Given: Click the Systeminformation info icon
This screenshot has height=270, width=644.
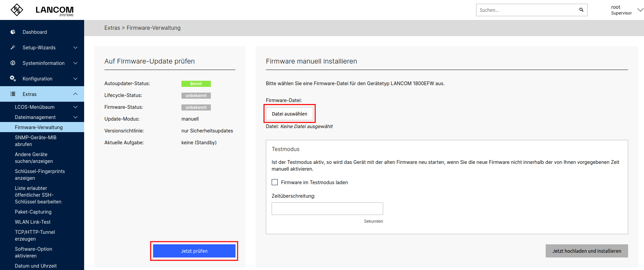Looking at the screenshot, I should (x=13, y=63).
